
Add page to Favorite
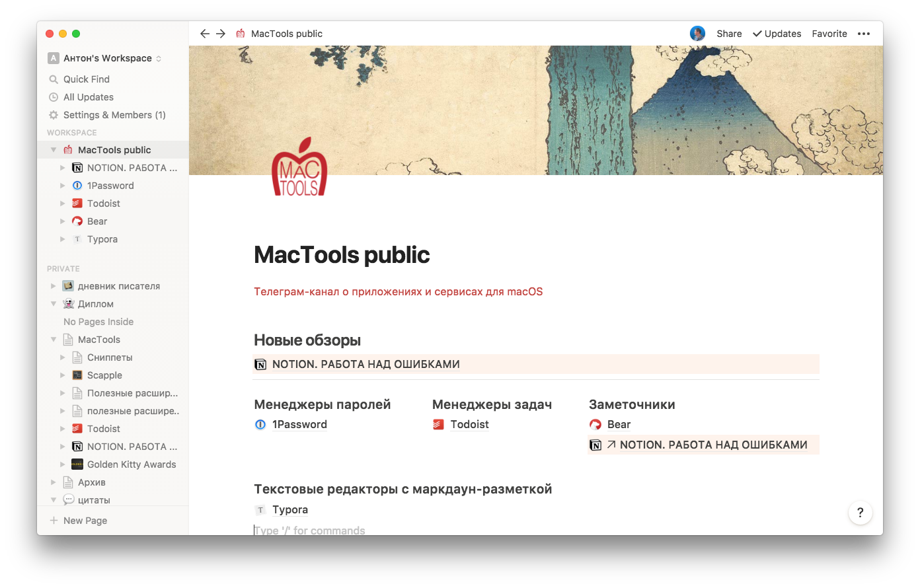(829, 34)
